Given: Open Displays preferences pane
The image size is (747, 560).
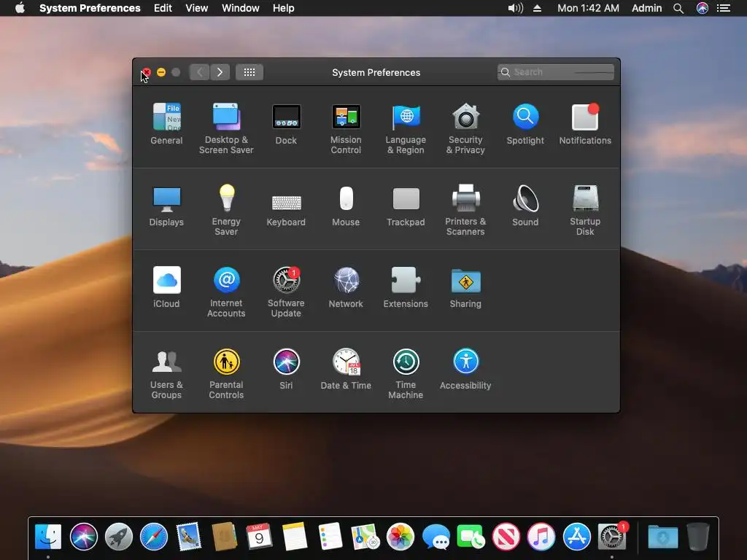Looking at the screenshot, I should (x=166, y=205).
